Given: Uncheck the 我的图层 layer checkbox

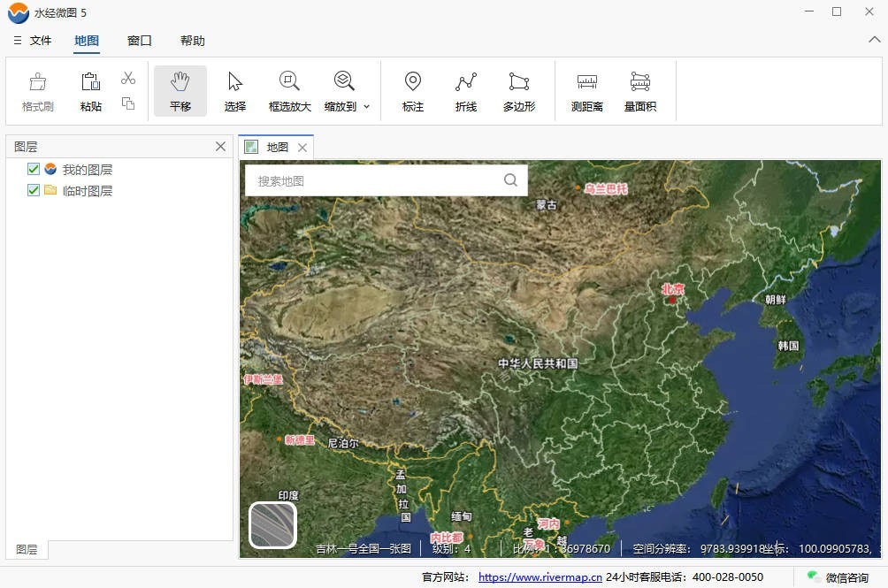Looking at the screenshot, I should tap(34, 169).
